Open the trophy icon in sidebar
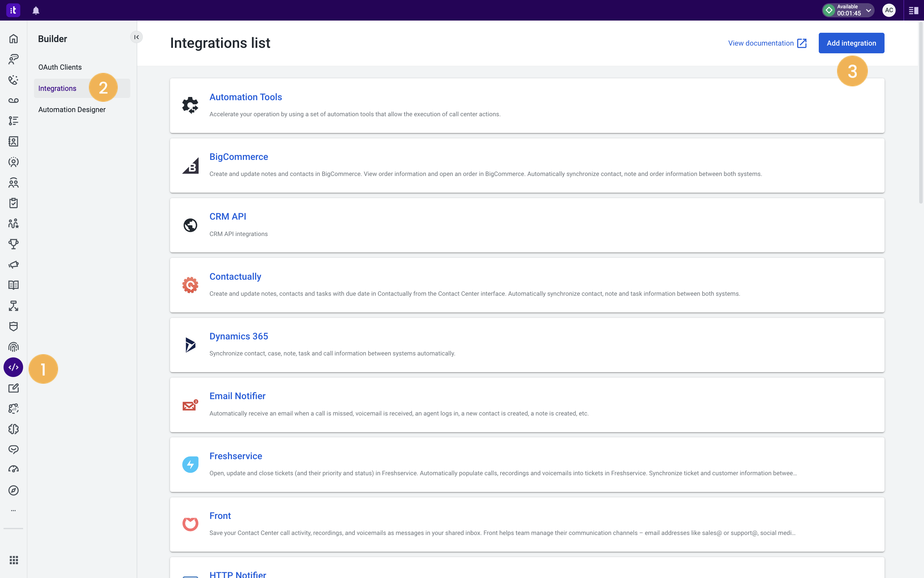Image resolution: width=924 pixels, height=578 pixels. (x=13, y=244)
